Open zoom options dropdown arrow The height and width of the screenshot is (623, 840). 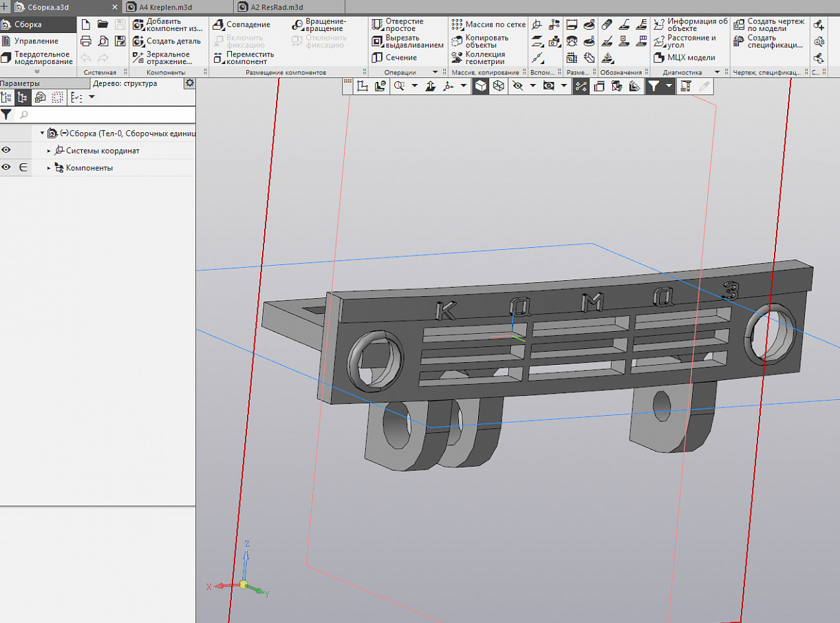pos(414,86)
